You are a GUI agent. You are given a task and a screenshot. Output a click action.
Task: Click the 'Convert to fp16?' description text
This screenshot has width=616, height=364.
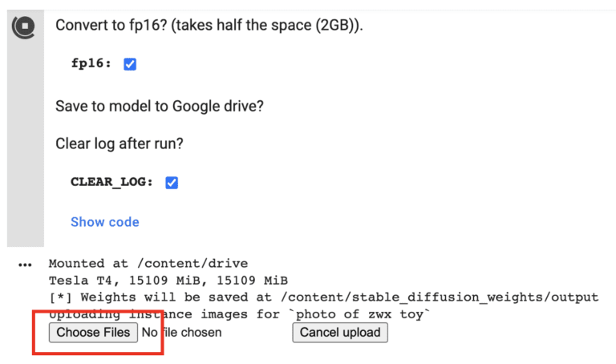(x=209, y=25)
